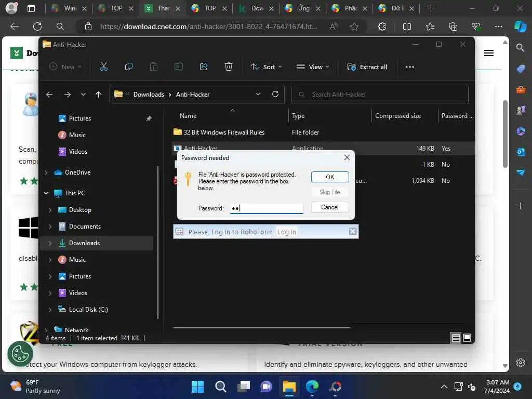Open new browser tab
This screenshot has width=532, height=399.
(x=431, y=8)
